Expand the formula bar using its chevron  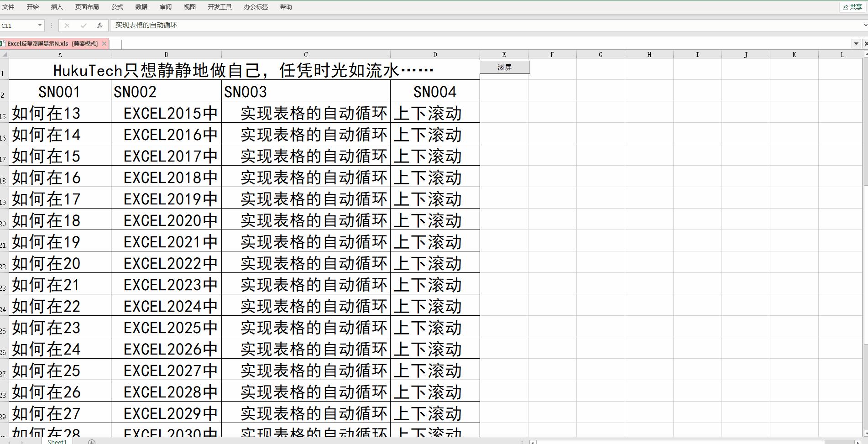(864, 25)
